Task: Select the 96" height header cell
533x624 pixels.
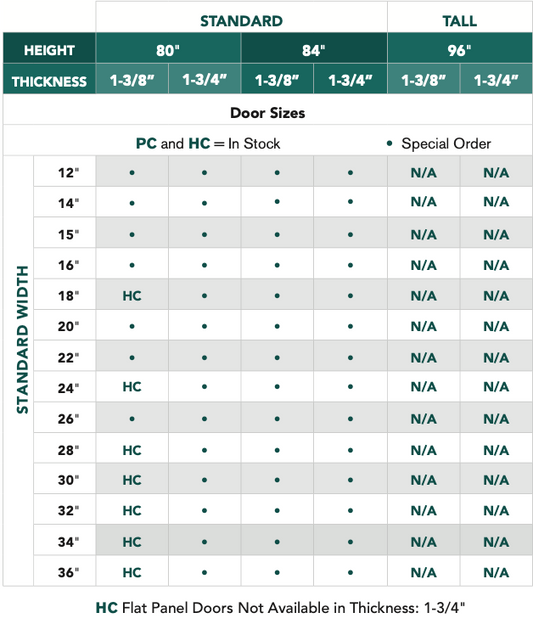Action: coord(460,50)
